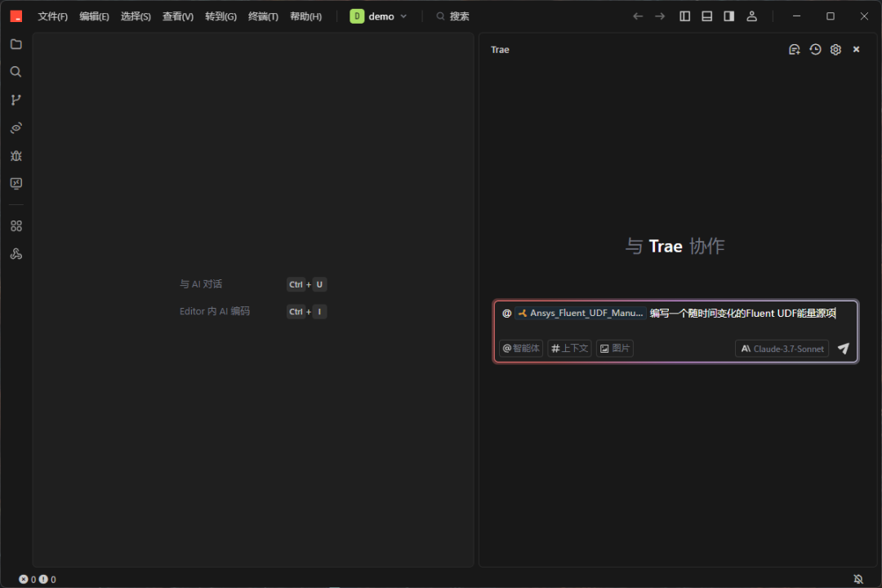Expand the demo project dropdown
882x588 pixels.
pyautogui.click(x=379, y=16)
